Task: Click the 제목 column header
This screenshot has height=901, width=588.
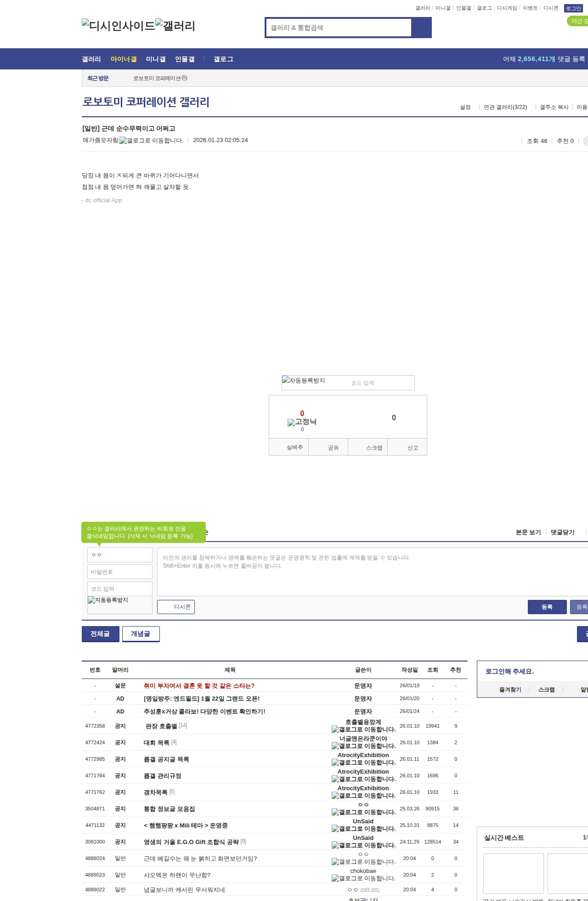Action: click(x=230, y=670)
